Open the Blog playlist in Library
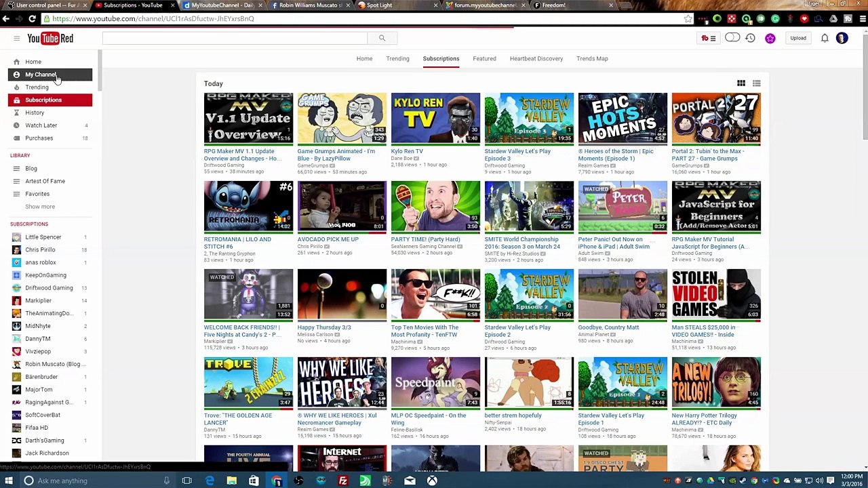This screenshot has height=488, width=868. 50,169
